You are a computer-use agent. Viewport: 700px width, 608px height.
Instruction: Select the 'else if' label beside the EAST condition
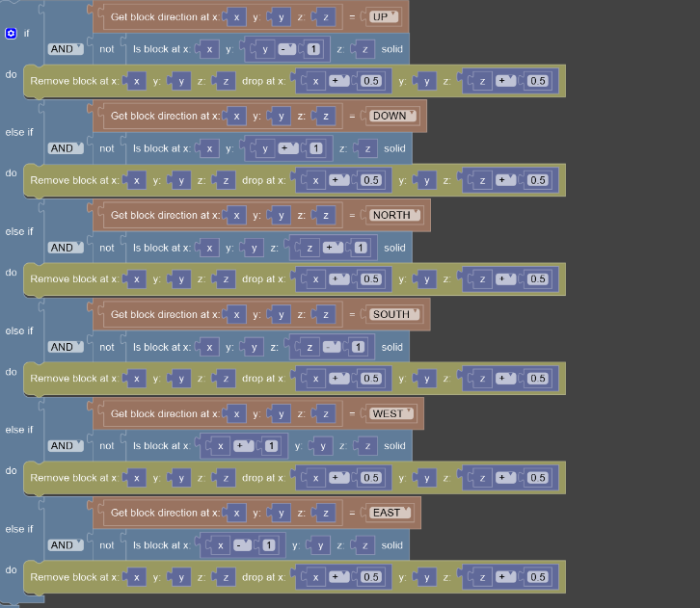(x=19, y=530)
